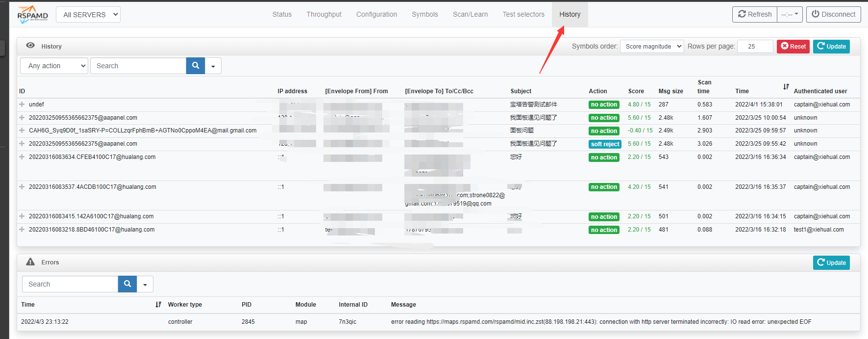Update the Errors table
The image size is (868, 339).
point(831,262)
